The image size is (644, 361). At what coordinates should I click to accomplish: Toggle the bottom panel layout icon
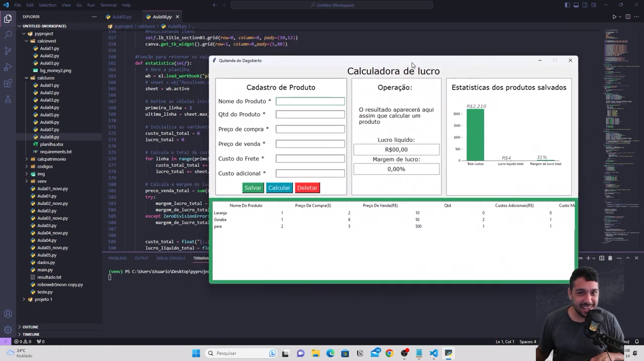point(576,5)
